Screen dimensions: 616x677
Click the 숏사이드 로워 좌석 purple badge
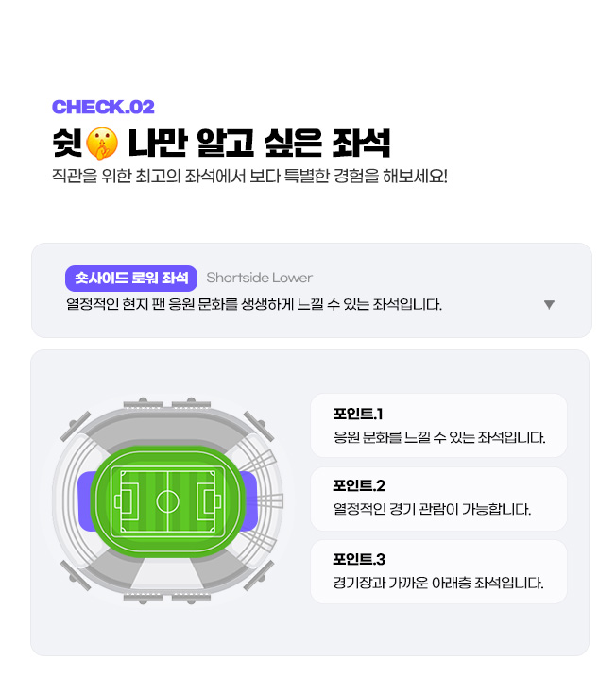click(131, 278)
